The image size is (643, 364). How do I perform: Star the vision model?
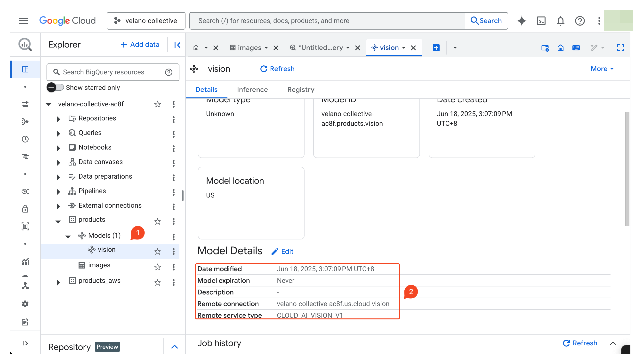coord(158,252)
